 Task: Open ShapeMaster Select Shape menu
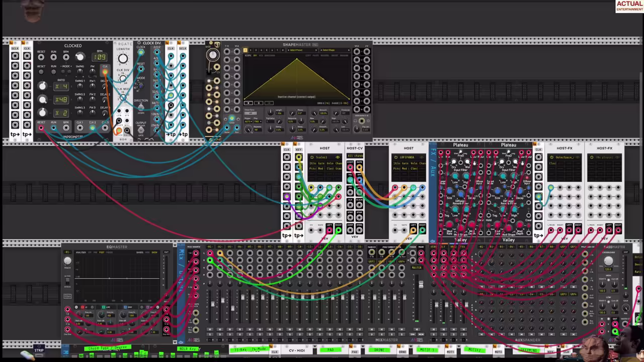(x=335, y=50)
